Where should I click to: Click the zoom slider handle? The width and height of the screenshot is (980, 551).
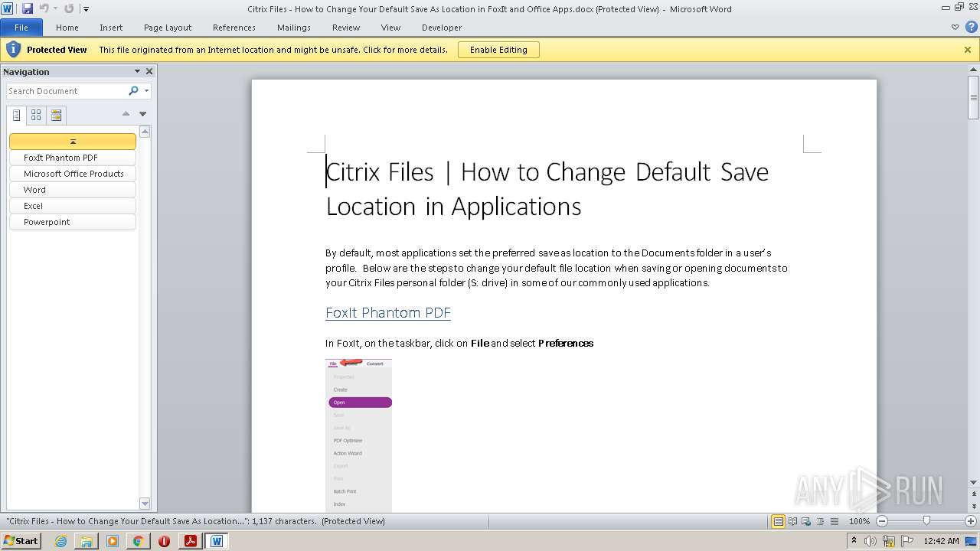tap(926, 521)
